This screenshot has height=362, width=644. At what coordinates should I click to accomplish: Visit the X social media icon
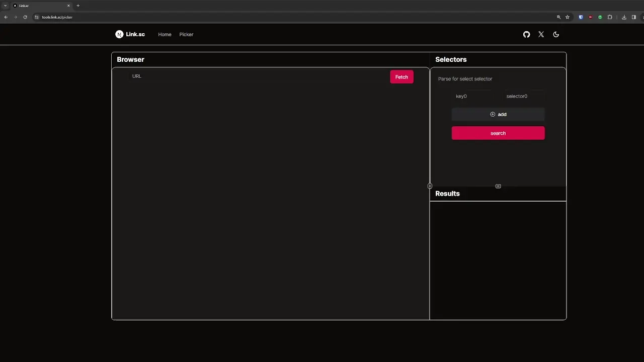point(541,34)
